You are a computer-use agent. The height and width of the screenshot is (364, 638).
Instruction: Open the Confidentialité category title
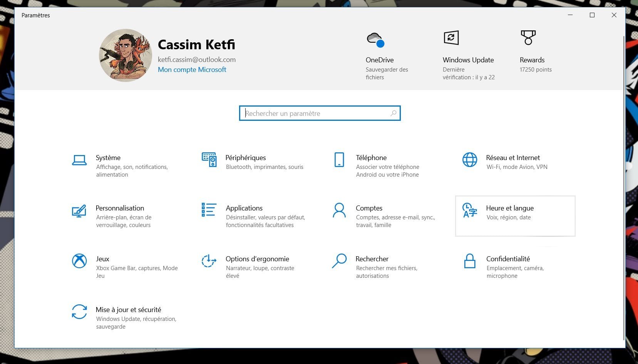pos(508,259)
